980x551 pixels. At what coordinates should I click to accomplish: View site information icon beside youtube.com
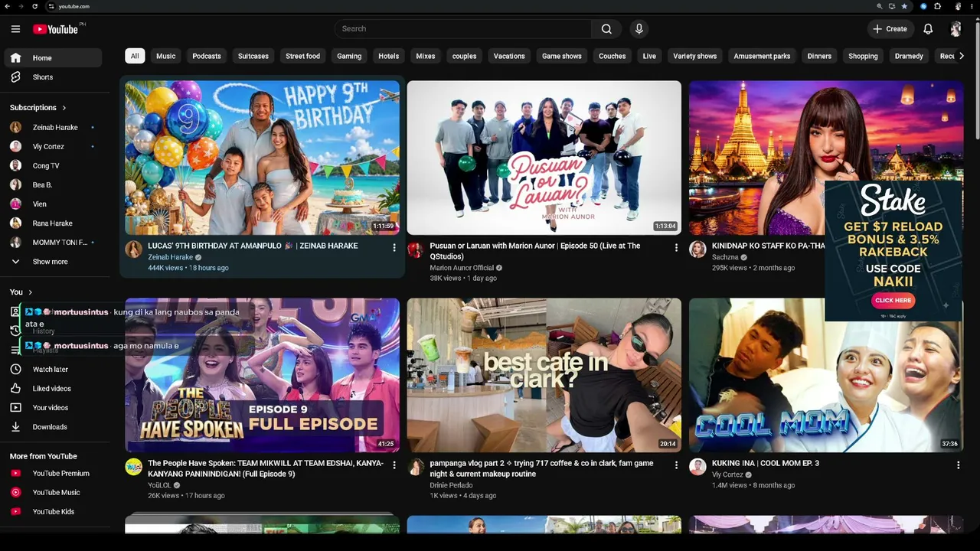tap(51, 6)
